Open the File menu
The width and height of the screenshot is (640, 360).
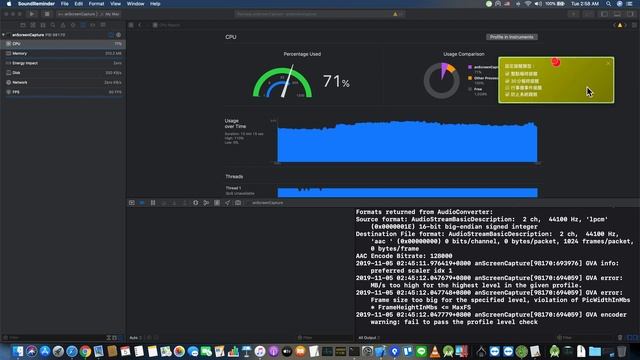[64, 4]
